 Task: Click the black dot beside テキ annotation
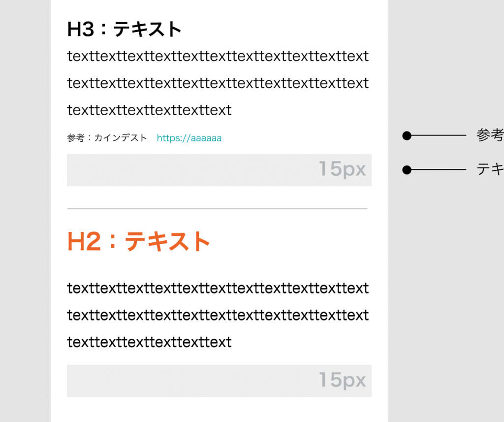click(407, 170)
